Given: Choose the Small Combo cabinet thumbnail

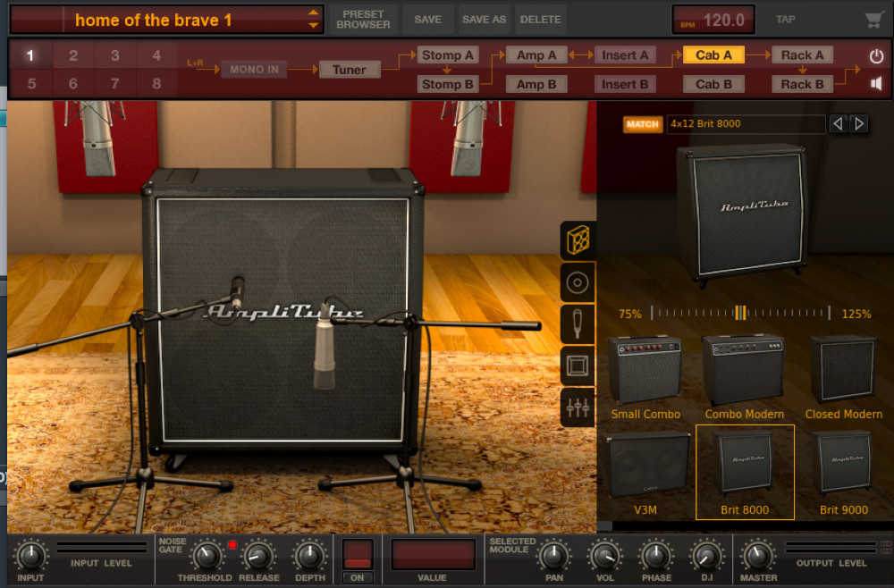Looking at the screenshot, I should coord(645,378).
